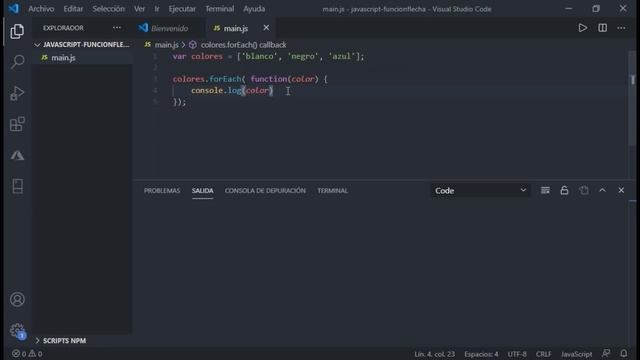Switch to the TERMINAL panel tab
The width and height of the screenshot is (640, 360).
(333, 191)
